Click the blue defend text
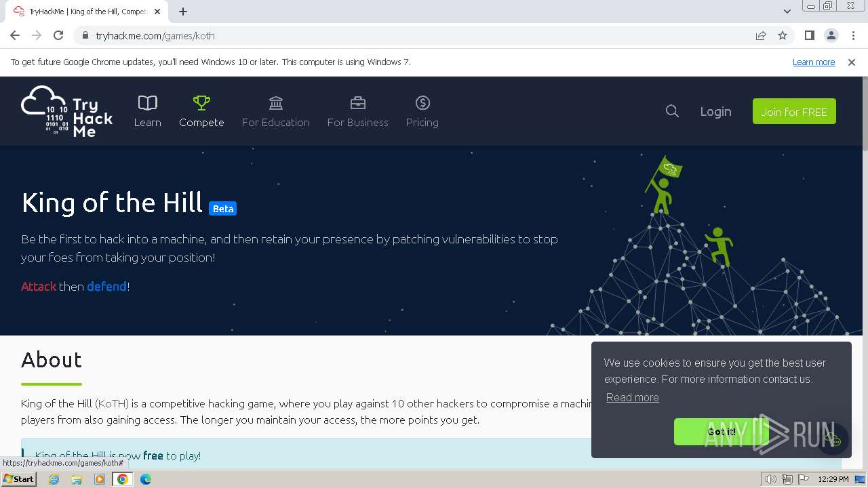 pyautogui.click(x=106, y=286)
